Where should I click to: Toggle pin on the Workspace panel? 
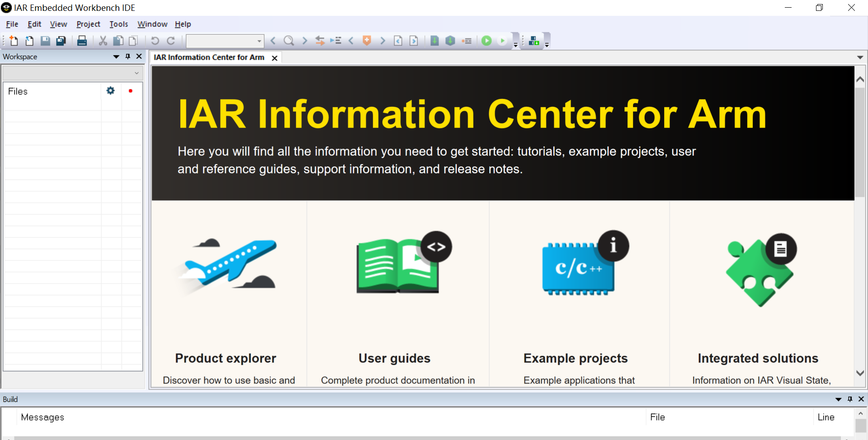point(128,57)
